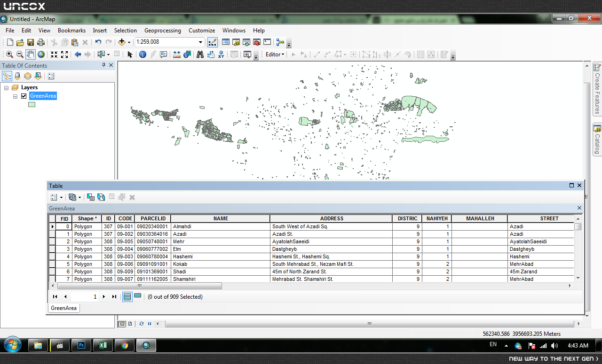Screen dimensions: 602x364
Task: Select the Zoom In tool
Action: click(9, 54)
